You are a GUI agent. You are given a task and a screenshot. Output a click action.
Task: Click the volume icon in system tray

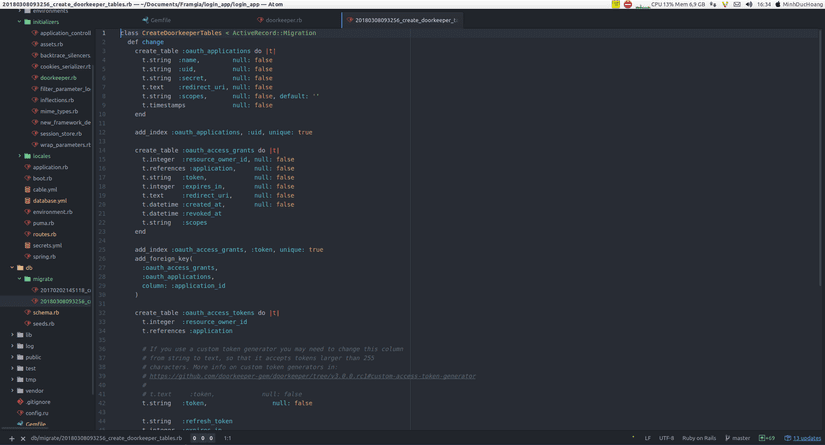(749, 4)
